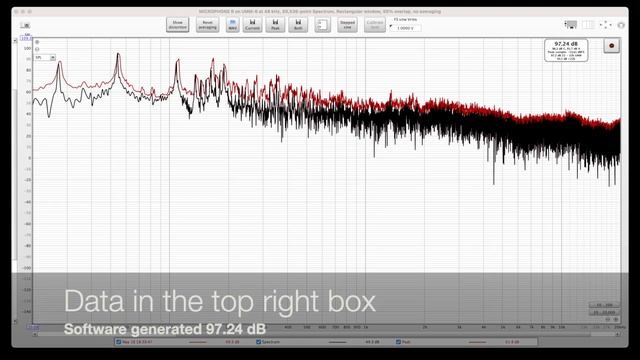Click the vertical axis scroll arrow at top left
The image size is (640, 360).
coord(16,40)
